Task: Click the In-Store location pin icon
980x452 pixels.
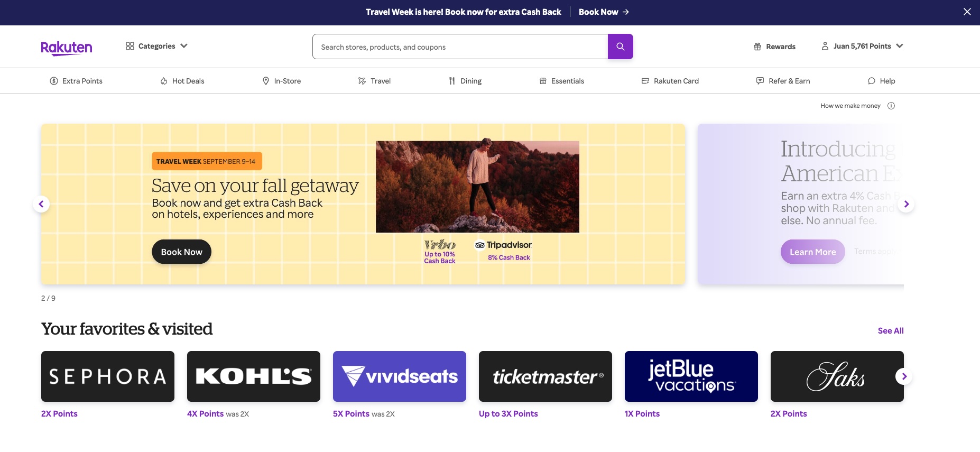Action: pos(266,81)
